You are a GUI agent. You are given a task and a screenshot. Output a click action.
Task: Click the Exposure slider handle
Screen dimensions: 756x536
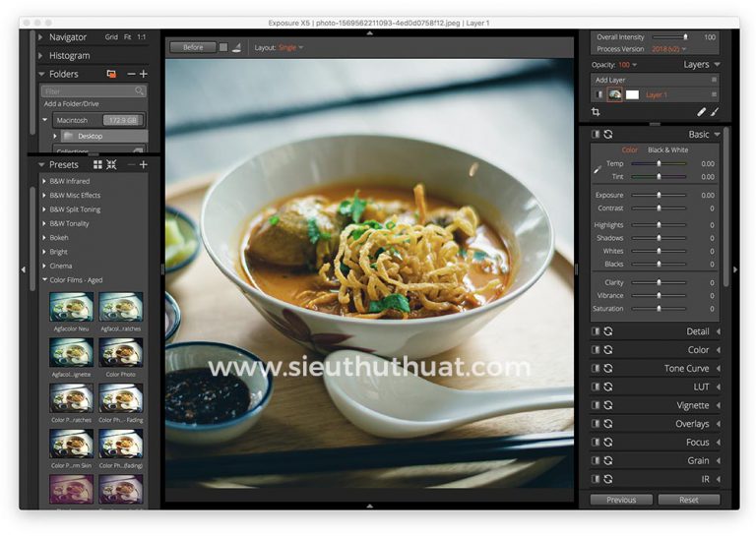[x=659, y=195]
